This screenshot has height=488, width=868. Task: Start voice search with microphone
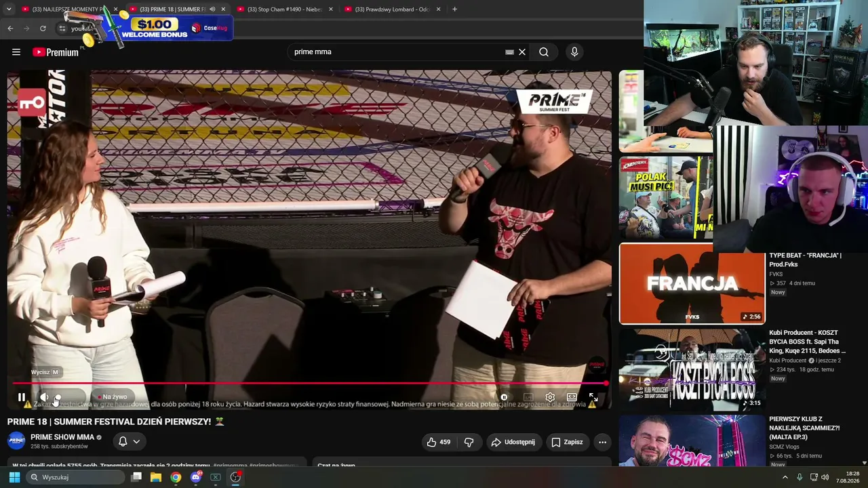[x=574, y=52]
